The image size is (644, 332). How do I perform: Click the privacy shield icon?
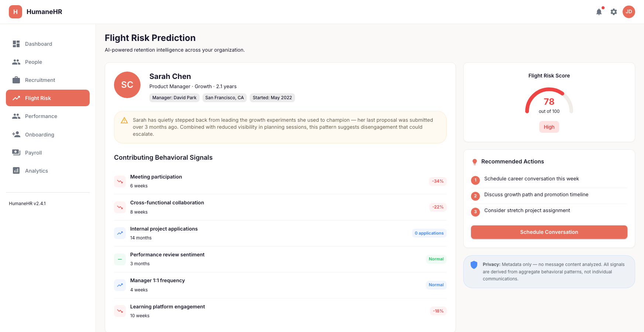tap(474, 265)
